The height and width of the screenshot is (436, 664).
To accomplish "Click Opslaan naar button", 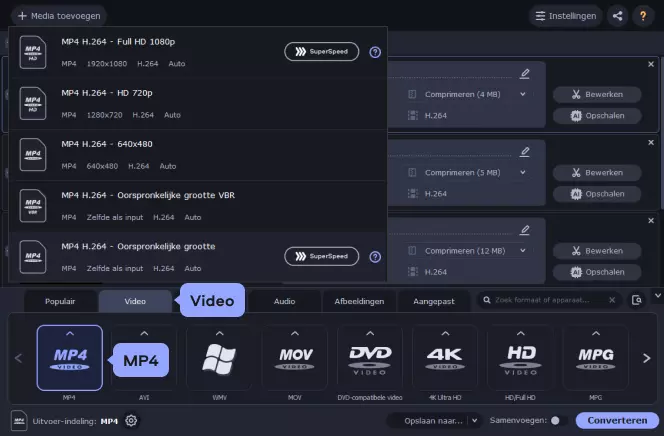I will pos(433,421).
